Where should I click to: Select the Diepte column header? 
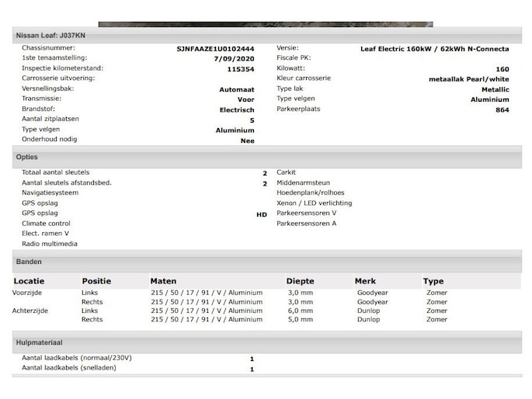coord(300,281)
